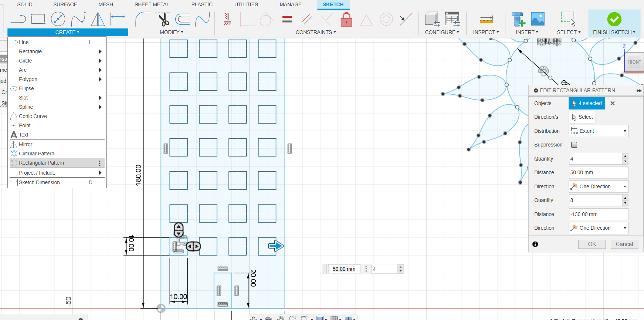This screenshot has height=320, width=644.
Task: Switch to the UTILITIES tab
Action: (246, 4)
